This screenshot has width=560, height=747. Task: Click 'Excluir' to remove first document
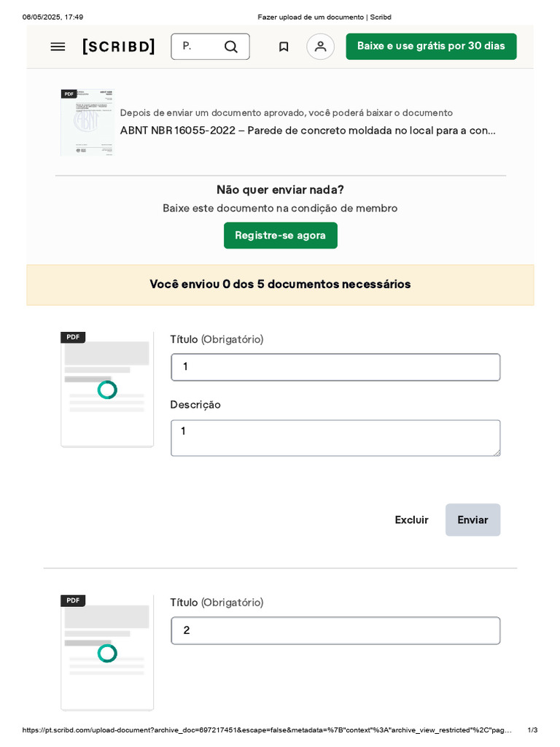click(411, 520)
